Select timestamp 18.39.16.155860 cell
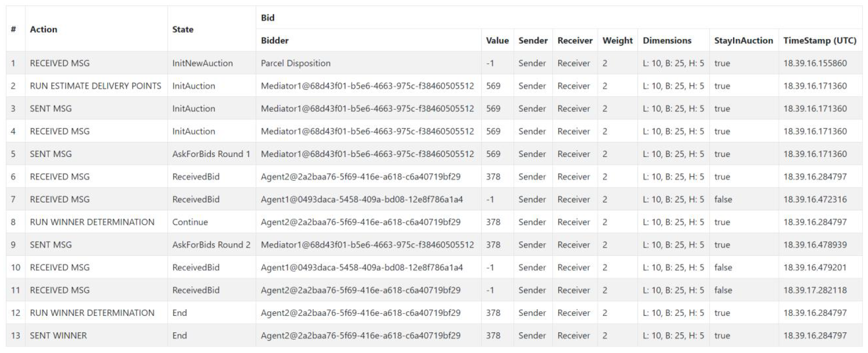The height and width of the screenshot is (353, 868). [815, 63]
